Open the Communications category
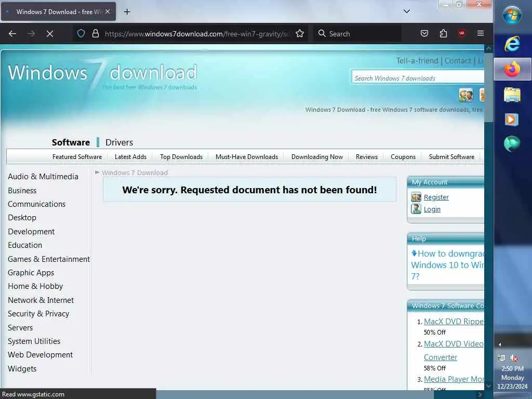 coord(37,204)
